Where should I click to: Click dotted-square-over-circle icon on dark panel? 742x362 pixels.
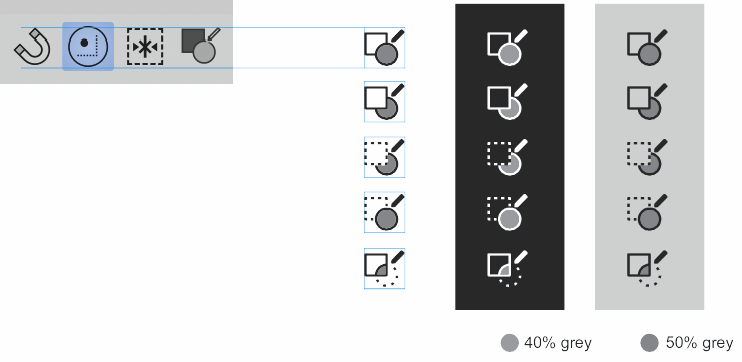(x=508, y=157)
